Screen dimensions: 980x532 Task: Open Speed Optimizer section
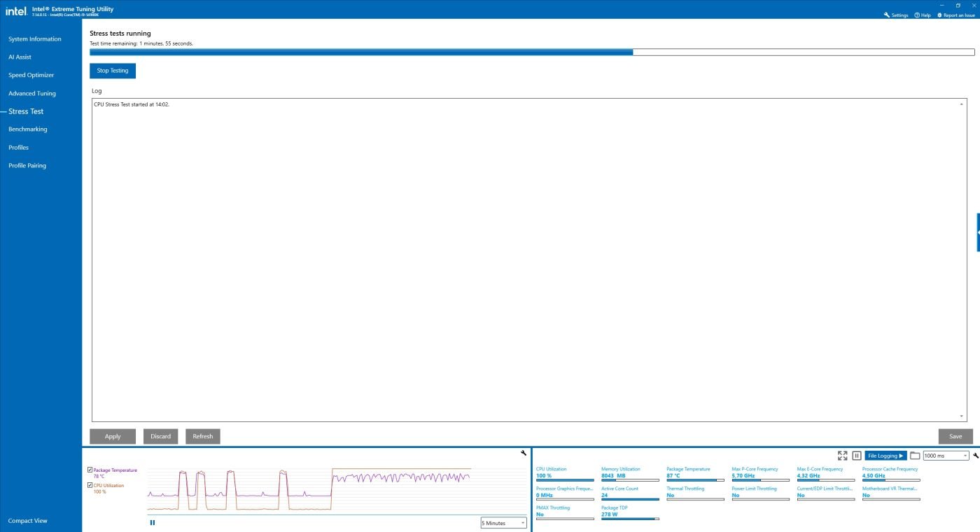31,75
